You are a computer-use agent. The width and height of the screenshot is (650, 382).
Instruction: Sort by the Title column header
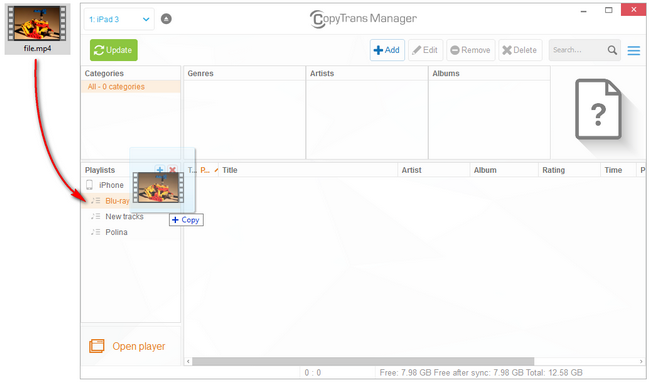[x=308, y=170]
